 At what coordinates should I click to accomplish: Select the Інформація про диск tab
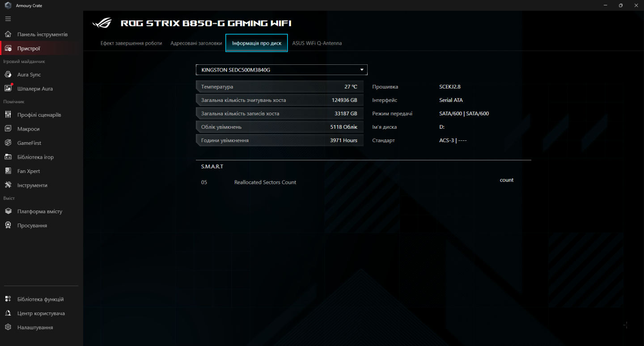[x=257, y=43]
